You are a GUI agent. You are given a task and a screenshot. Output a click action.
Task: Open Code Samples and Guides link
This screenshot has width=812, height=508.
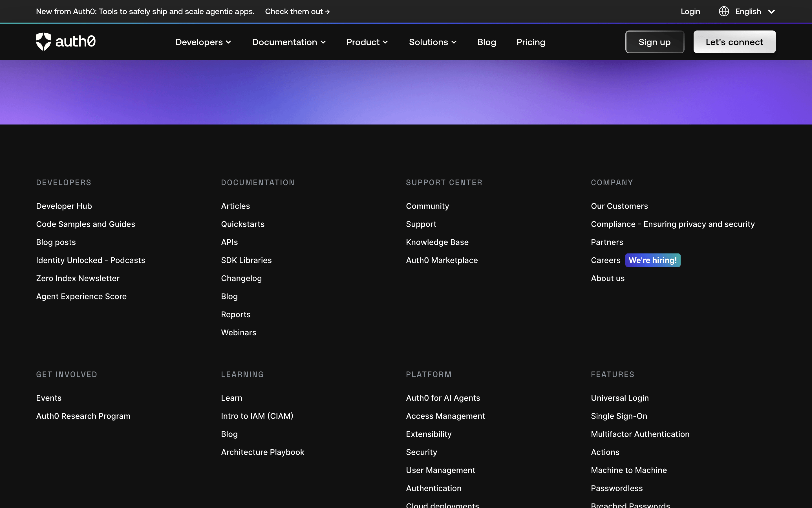tap(85, 224)
